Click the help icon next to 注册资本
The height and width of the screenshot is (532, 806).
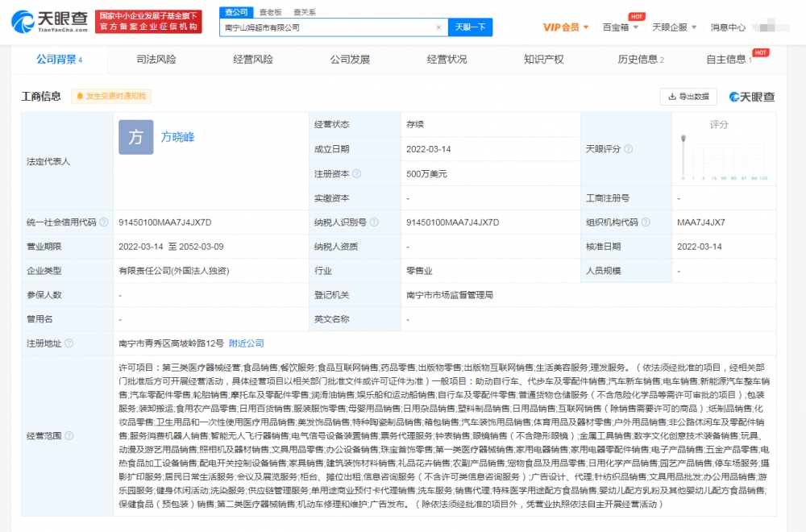[357, 174]
